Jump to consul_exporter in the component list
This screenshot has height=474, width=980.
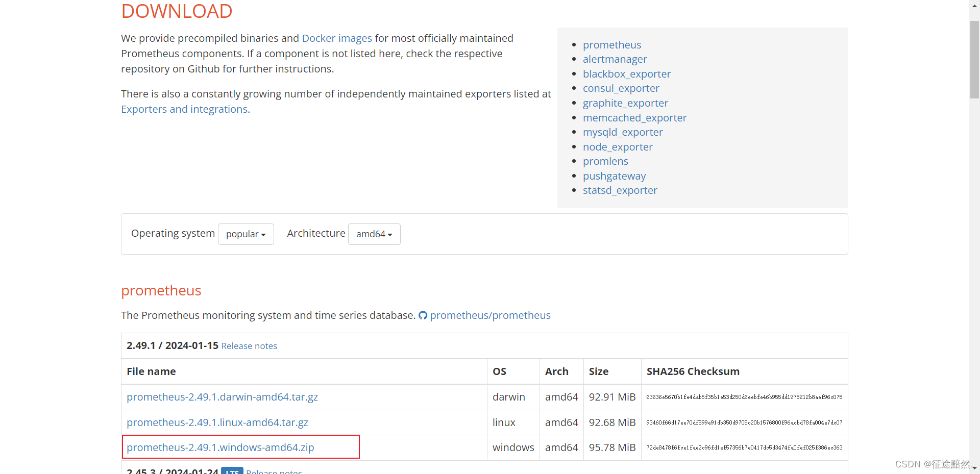621,88
